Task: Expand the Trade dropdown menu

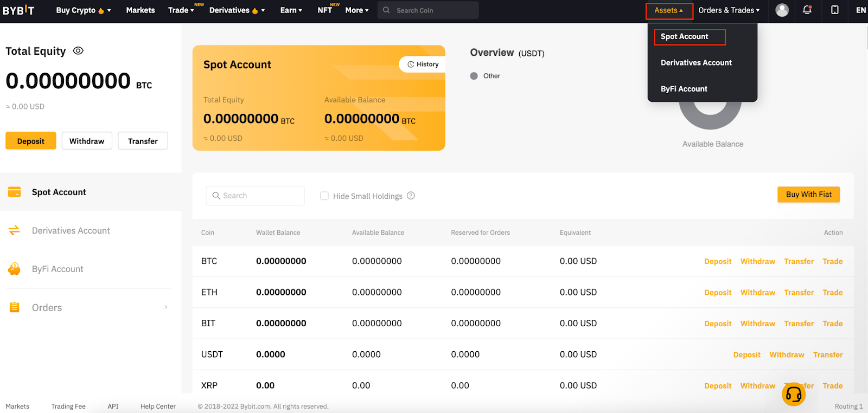Action: (181, 10)
